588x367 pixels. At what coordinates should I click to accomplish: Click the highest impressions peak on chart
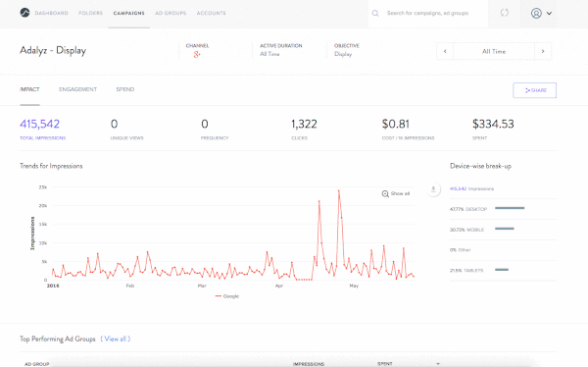click(x=339, y=191)
